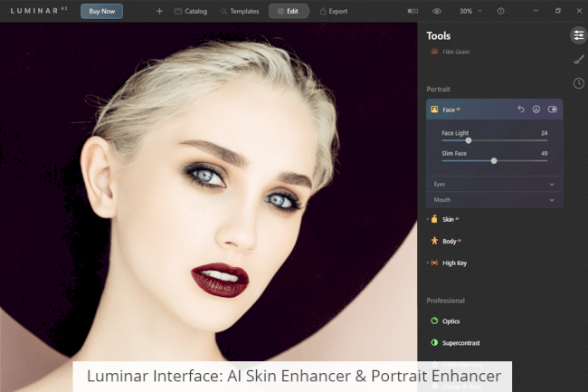
Task: Expand the Eyes section
Action: 494,184
